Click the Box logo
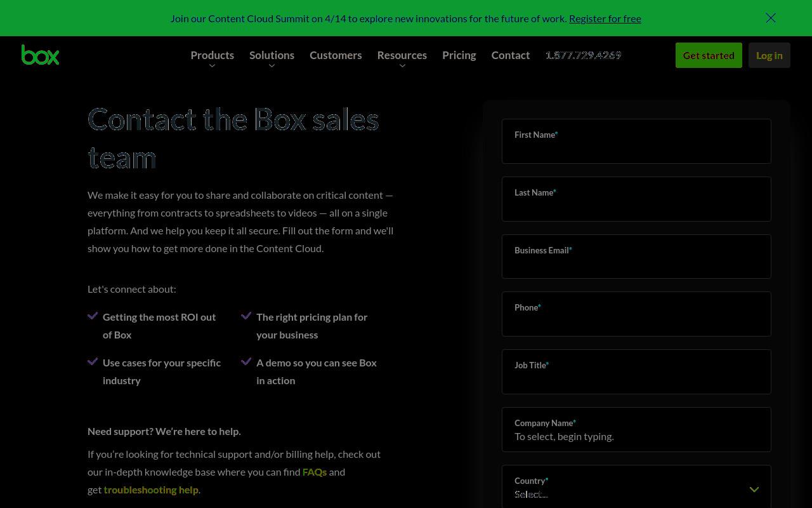The height and width of the screenshot is (508, 812). coord(40,55)
